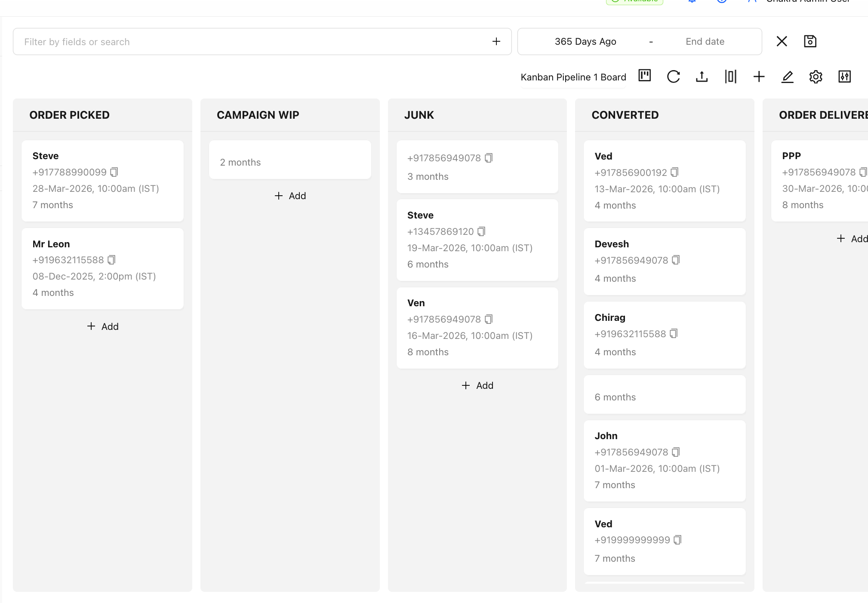868x603 pixels.
Task: Open board settings gear icon
Action: pos(816,77)
